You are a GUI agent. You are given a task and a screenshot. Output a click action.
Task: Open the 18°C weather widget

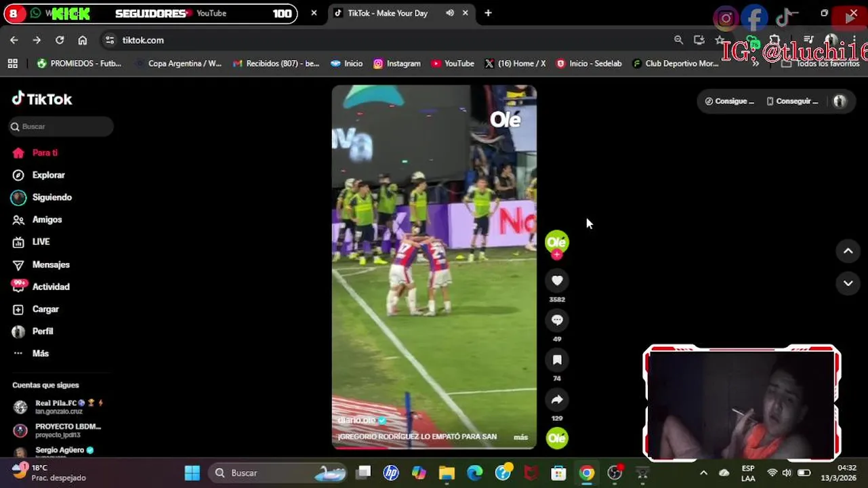coord(49,472)
